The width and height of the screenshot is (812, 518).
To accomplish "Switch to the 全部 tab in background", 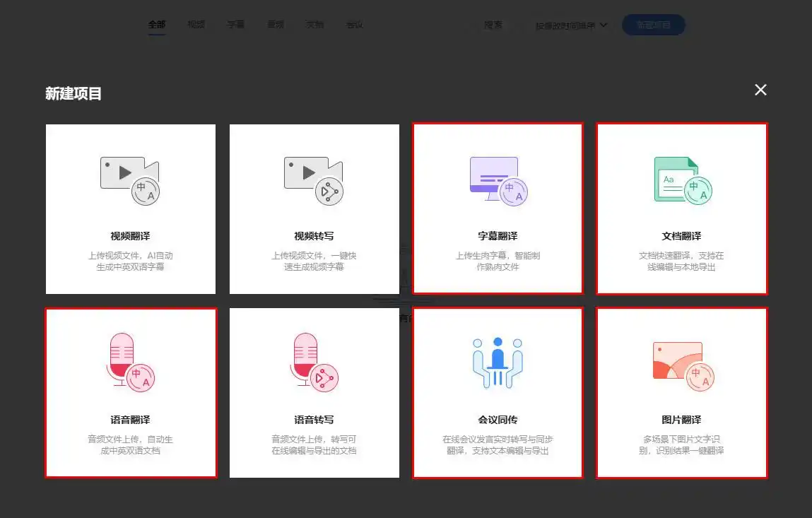I will 157,25.
